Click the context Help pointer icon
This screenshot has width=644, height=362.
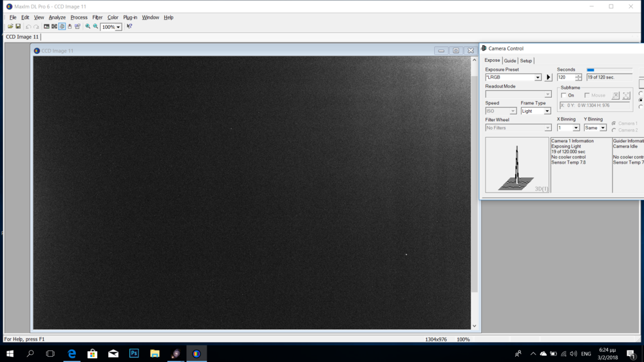[129, 26]
